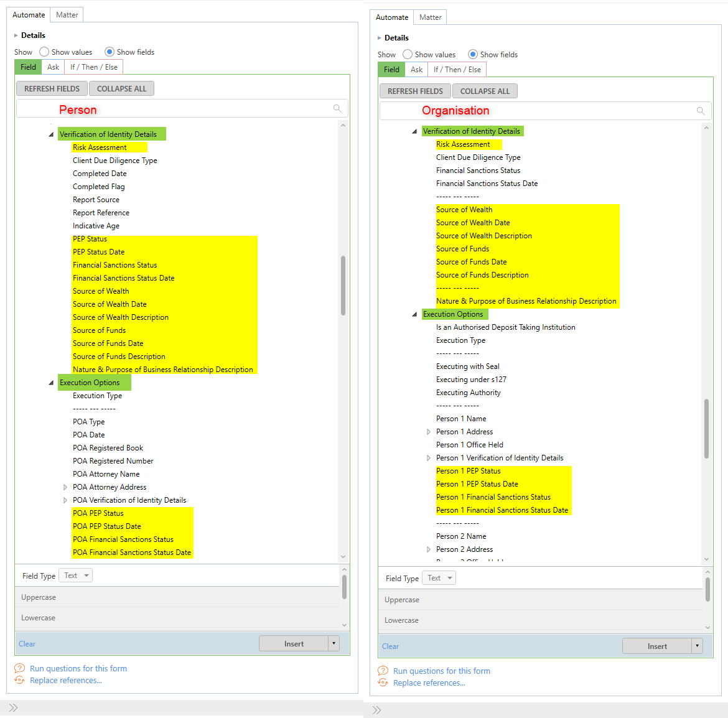
Task: Click question icon beside left Run questions link
Action: tap(19, 668)
